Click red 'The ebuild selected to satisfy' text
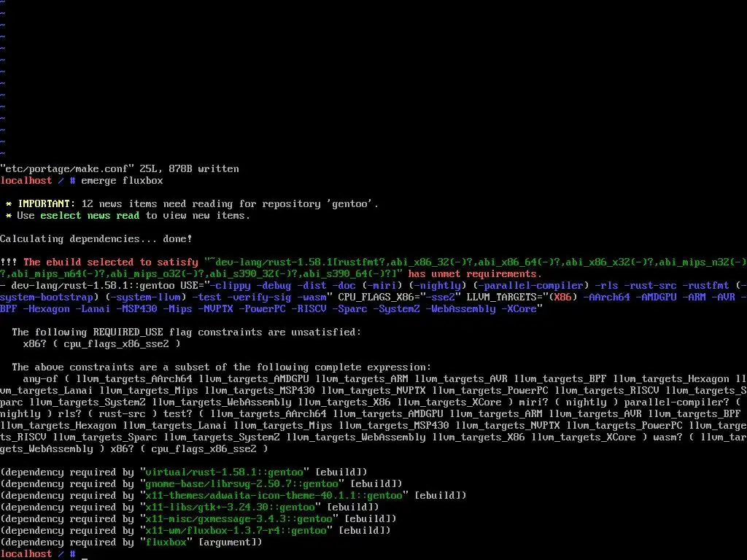This screenshot has width=747, height=560. pos(111,262)
